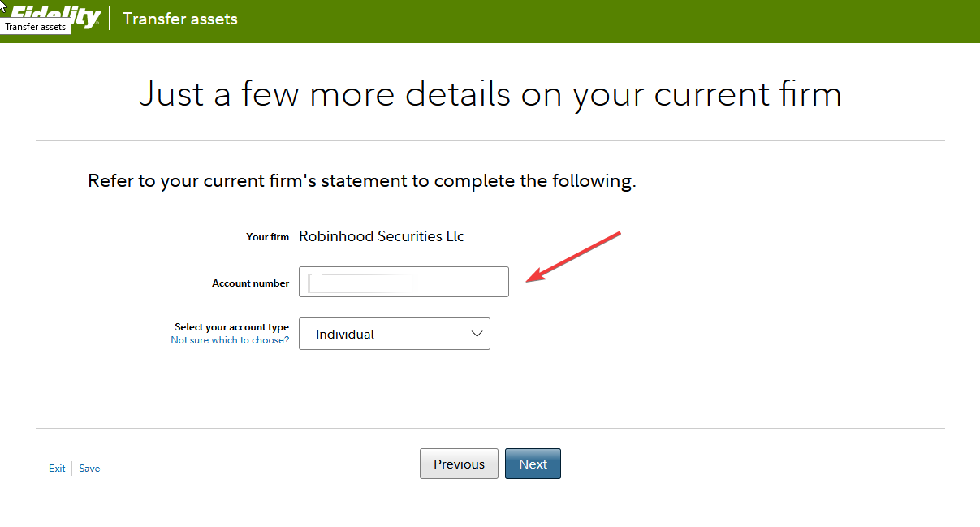The image size is (980, 527).
Task: Click the red arrow annotation
Action: (574, 257)
